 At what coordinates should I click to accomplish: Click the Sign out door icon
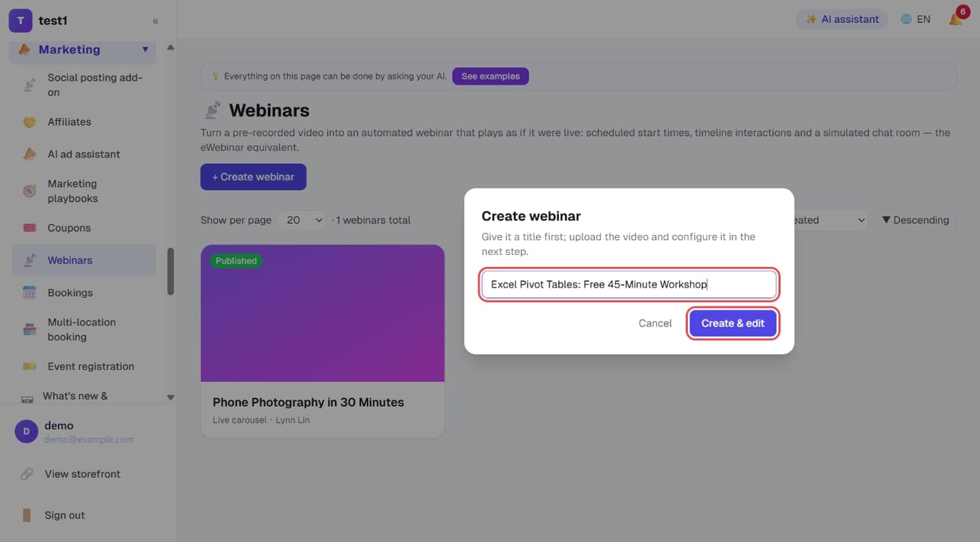[27, 515]
